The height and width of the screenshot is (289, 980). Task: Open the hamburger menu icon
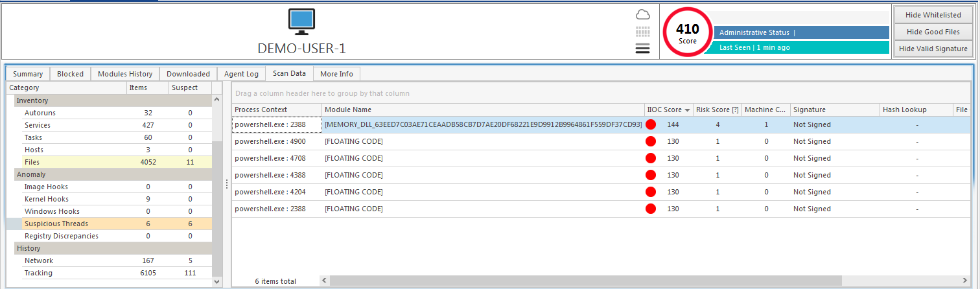point(642,49)
